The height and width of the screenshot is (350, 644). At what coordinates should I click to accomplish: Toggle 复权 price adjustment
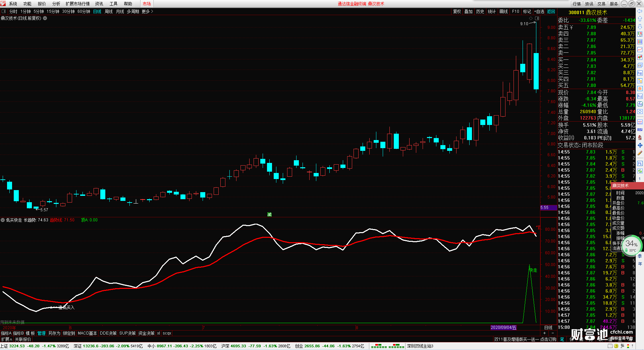coord(457,11)
